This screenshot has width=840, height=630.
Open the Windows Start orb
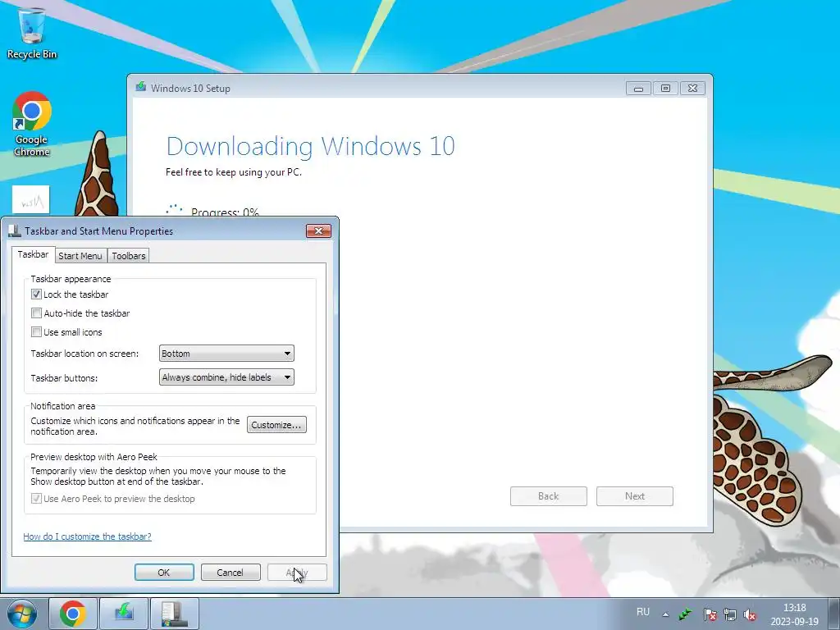click(x=22, y=614)
